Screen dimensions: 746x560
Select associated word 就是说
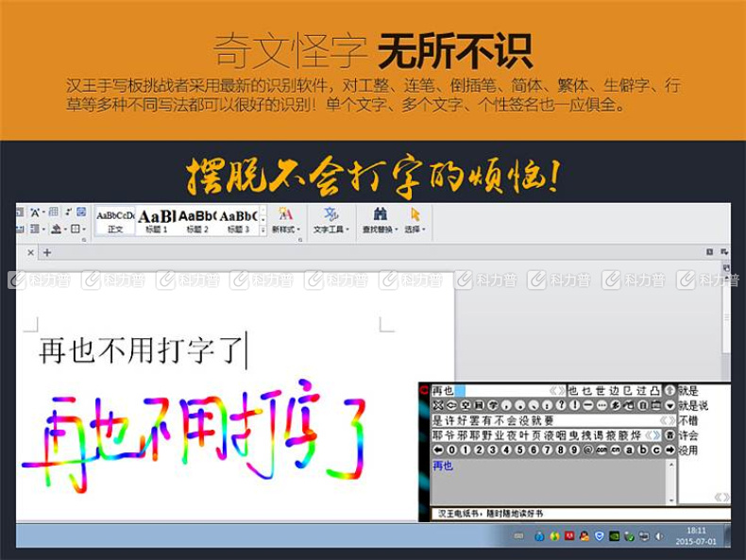[693, 406]
